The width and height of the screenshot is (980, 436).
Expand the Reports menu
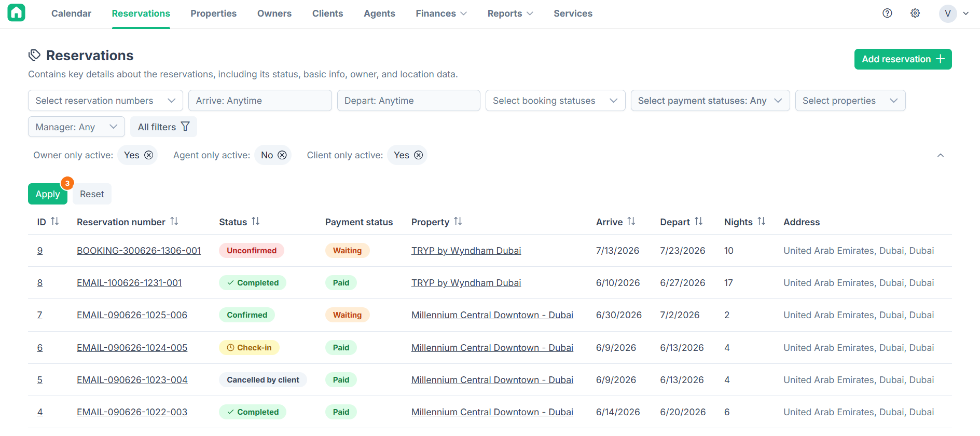pos(510,13)
